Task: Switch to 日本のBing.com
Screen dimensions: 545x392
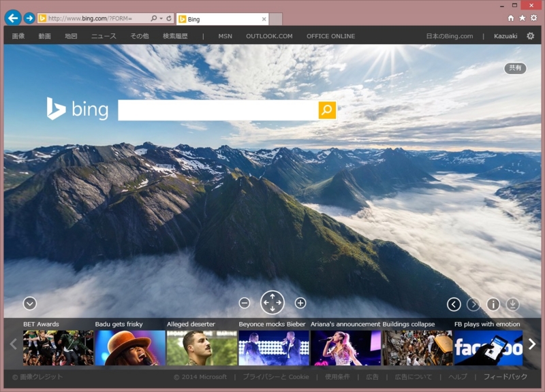Action: coord(450,36)
